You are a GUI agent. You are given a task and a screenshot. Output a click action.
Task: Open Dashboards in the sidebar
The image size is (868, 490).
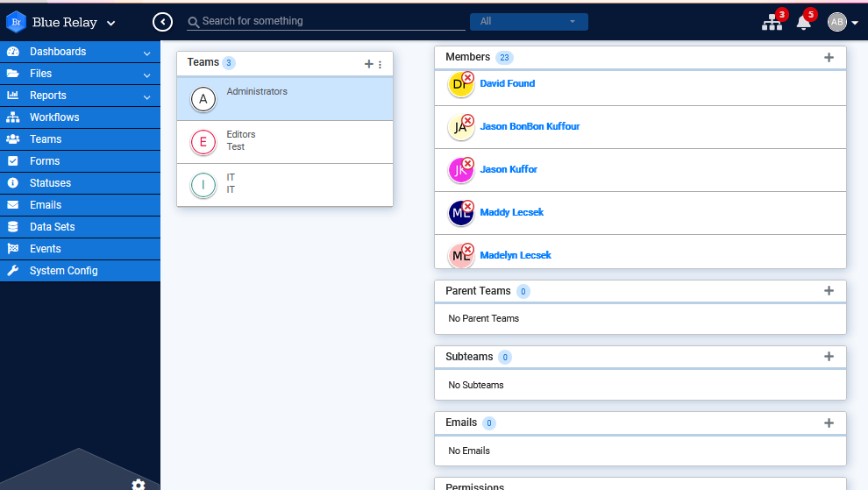81,52
